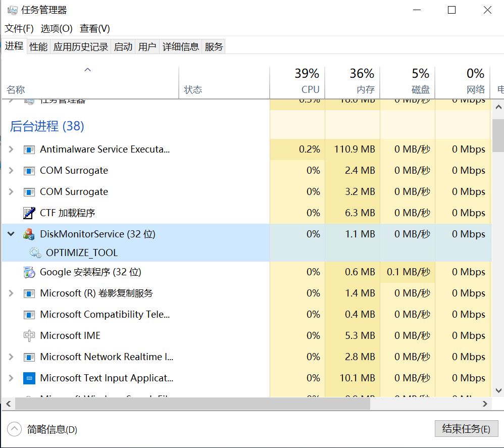Viewport: 504px width, 448px height.
Task: Click the DiskMonitorService process icon
Action: [29, 234]
